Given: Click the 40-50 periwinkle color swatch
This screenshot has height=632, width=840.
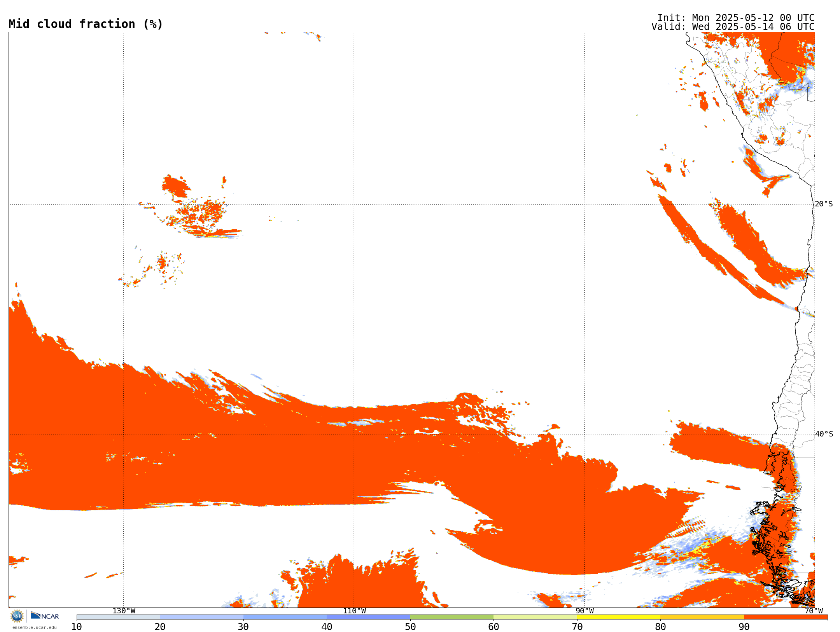Looking at the screenshot, I should 369,617.
